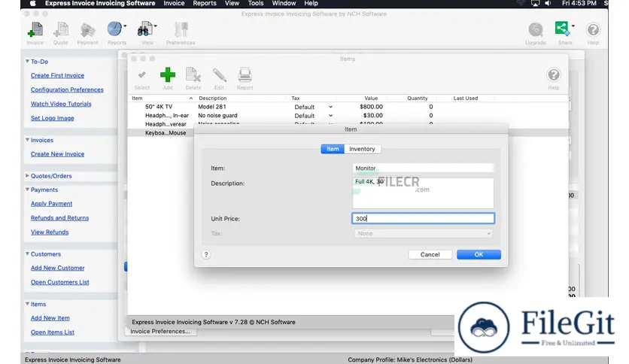The width and height of the screenshot is (629, 364).
Task: Click the Upgrade icon in main toolbar
Action: click(x=536, y=29)
